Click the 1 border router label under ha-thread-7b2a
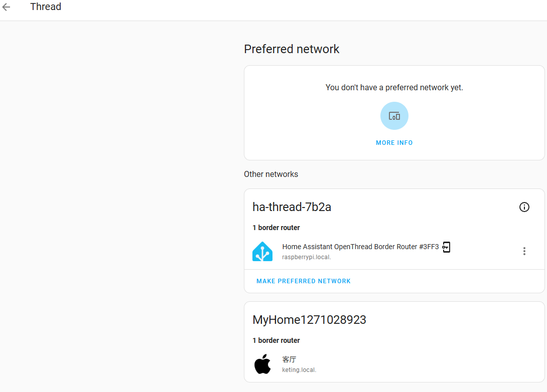This screenshot has height=392, width=547. [276, 227]
